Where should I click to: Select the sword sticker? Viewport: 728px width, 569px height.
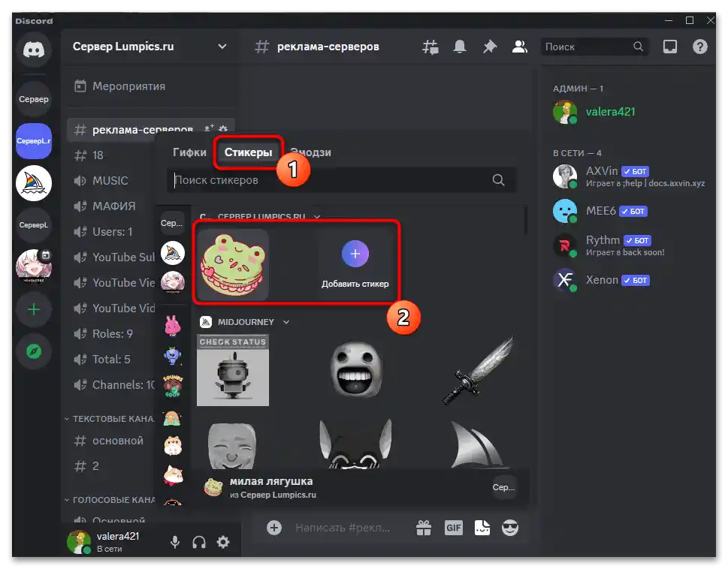479,370
